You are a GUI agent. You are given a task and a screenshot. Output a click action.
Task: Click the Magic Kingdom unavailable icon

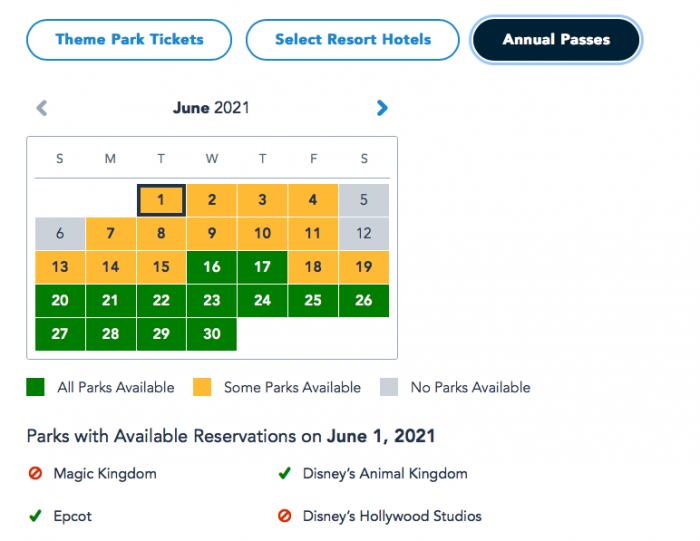pos(35,474)
